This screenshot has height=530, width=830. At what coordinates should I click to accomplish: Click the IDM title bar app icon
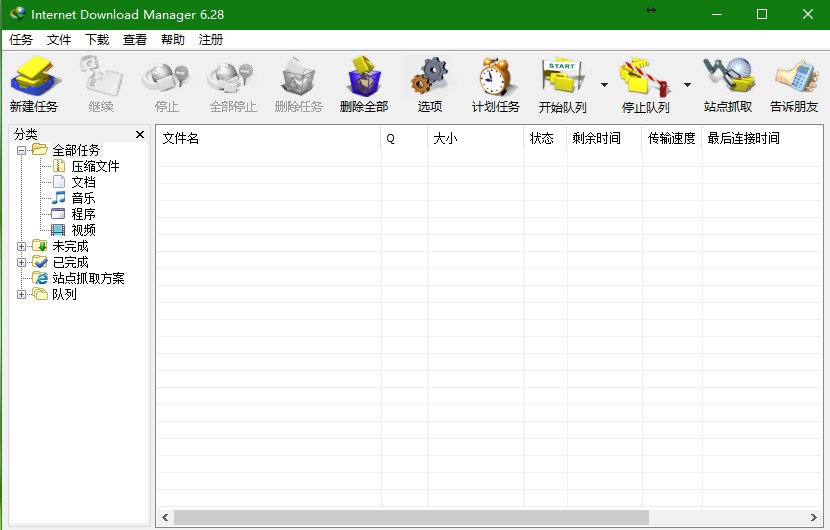tap(17, 14)
